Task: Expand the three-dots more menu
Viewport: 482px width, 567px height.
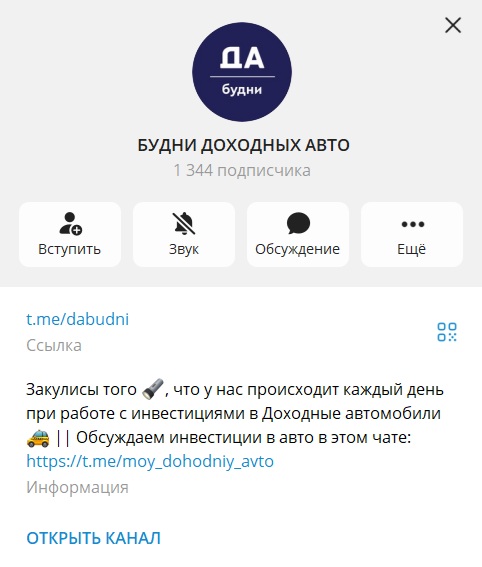Action: click(x=413, y=224)
